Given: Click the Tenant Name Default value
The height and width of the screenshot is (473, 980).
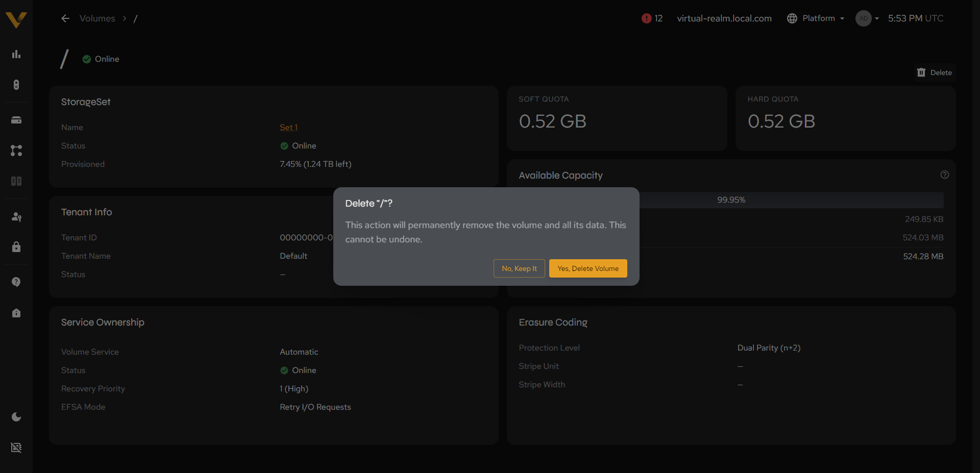Looking at the screenshot, I should coord(293,256).
